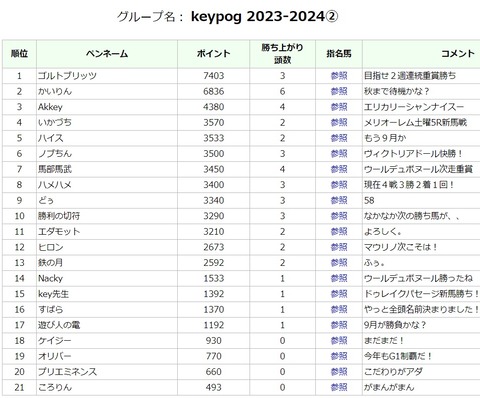Select pen name いかづち
This screenshot has width=480, height=398.
coord(55,122)
